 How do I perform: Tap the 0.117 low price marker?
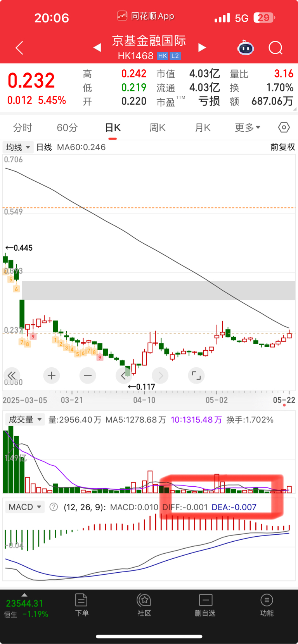coord(142,387)
